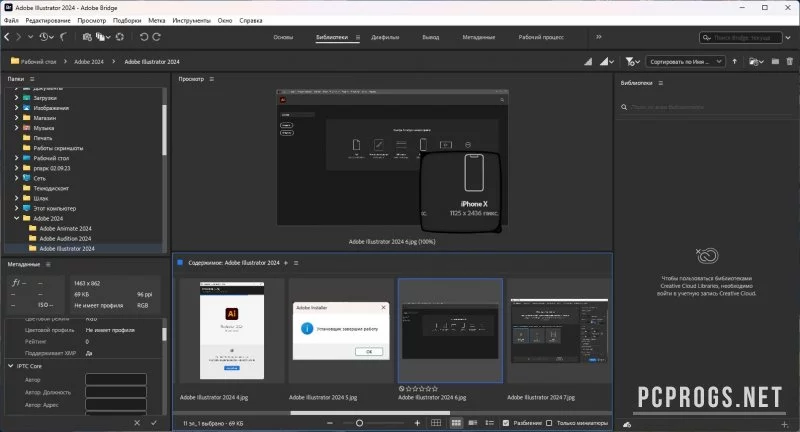
Task: Open the recent files clock icon
Action: [44, 37]
